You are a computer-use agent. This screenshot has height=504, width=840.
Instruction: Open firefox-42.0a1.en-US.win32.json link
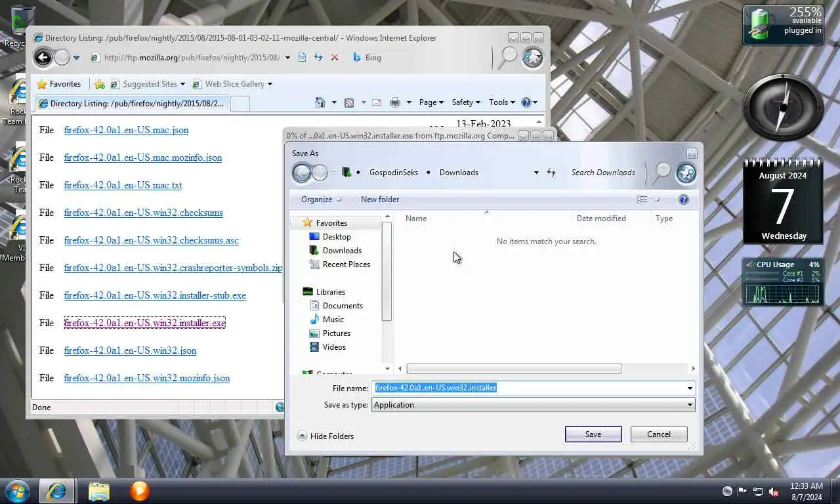(130, 350)
